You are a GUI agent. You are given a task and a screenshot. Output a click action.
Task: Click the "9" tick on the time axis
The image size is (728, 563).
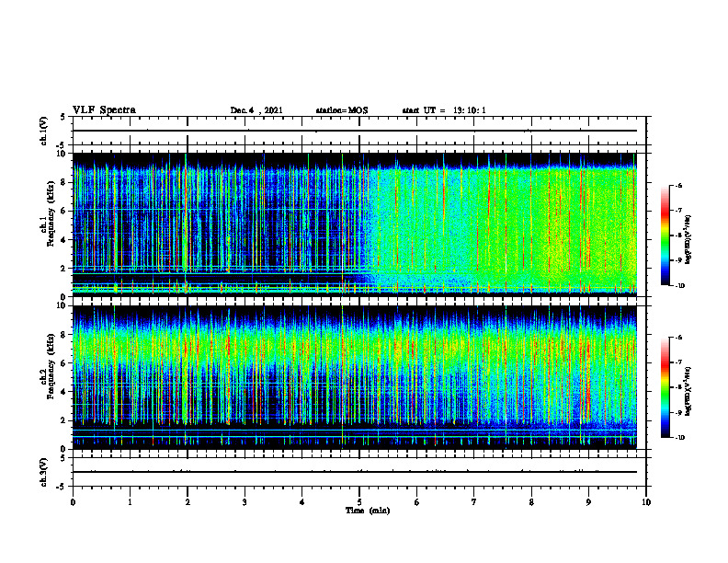tap(588, 502)
